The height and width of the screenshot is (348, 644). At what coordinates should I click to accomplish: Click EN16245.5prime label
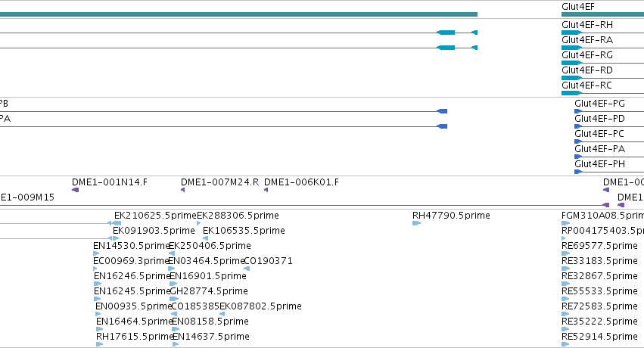[132, 291]
